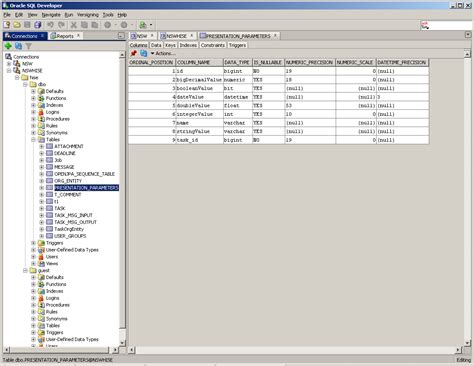Image resolution: width=474 pixels, height=366 pixels.
Task: Select the USER_GROUPS table in tree
Action: click(x=70, y=236)
